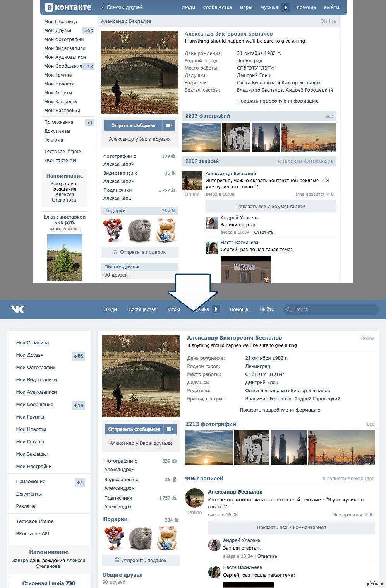Click "Ответить" under Андрей Уласень's lower comment

coord(267,556)
